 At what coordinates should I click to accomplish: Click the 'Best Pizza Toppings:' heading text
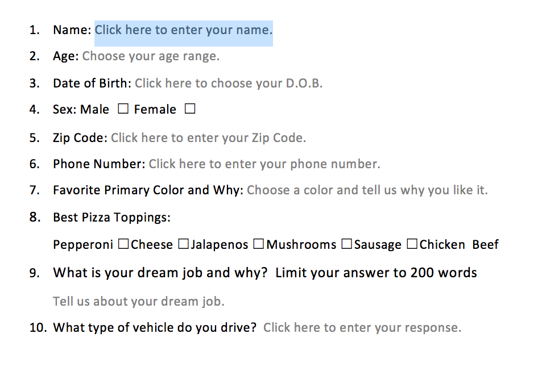[111, 218]
